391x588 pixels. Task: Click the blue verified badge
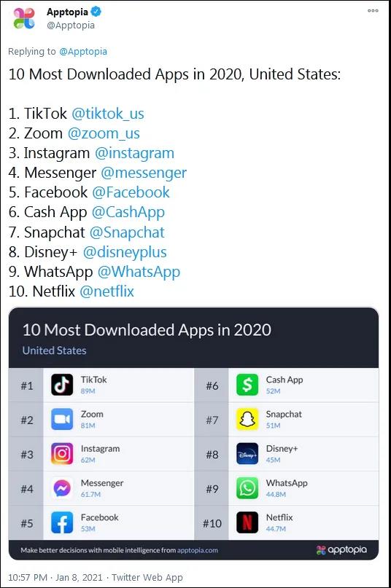coord(96,12)
